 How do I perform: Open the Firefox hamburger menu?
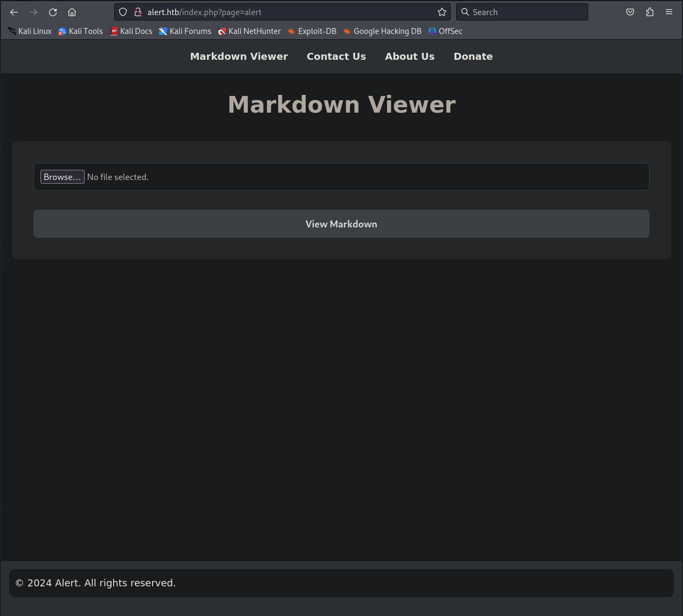(669, 12)
